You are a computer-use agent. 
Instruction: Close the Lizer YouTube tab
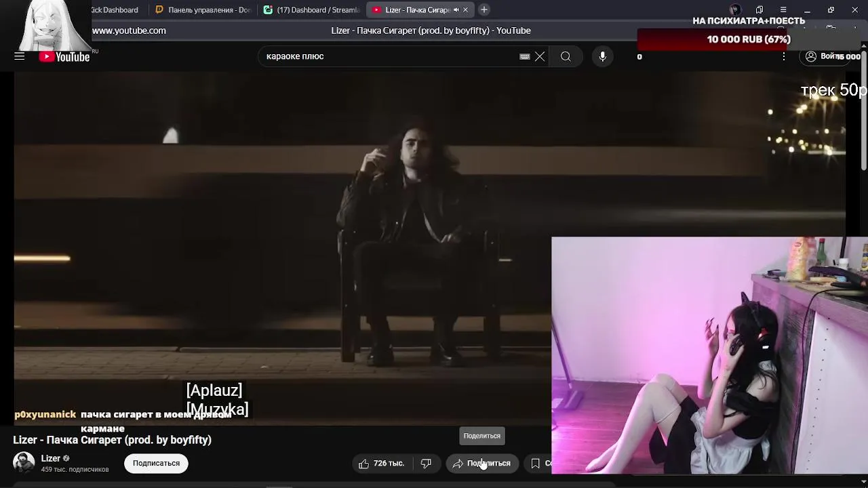[x=465, y=10]
